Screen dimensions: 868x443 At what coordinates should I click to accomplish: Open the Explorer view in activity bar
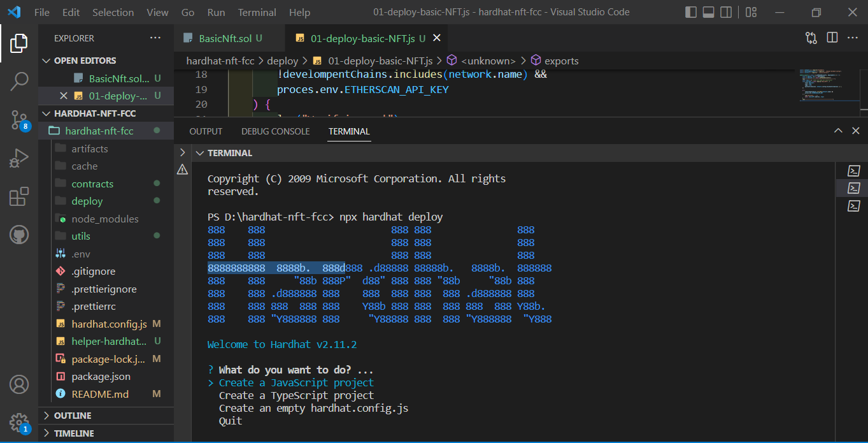tap(19, 43)
